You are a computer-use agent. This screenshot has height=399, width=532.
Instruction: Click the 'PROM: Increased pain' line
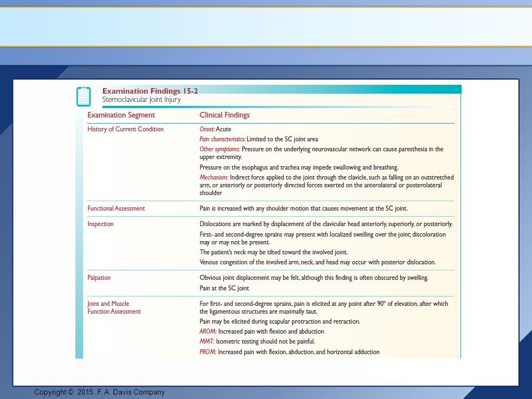coord(289,352)
